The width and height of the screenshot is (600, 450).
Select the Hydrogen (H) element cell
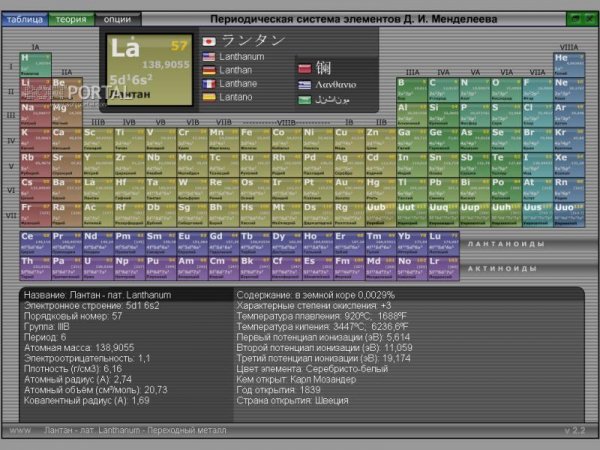pos(36,65)
